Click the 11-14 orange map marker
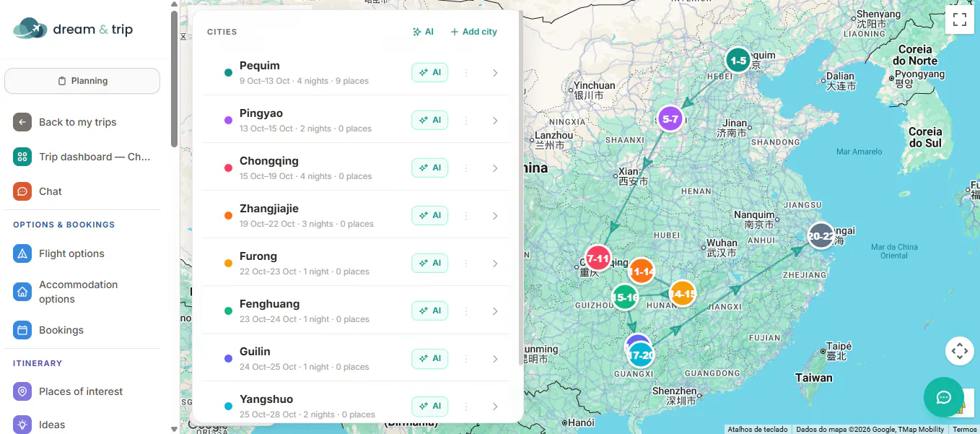980x434 pixels. [642, 272]
